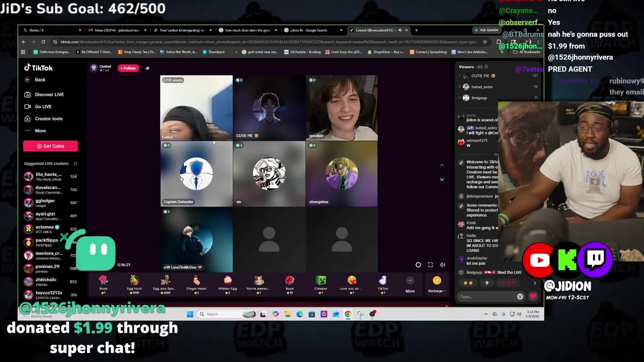Mute the live stream volume
The height and width of the screenshot is (362, 644).
coord(443,265)
